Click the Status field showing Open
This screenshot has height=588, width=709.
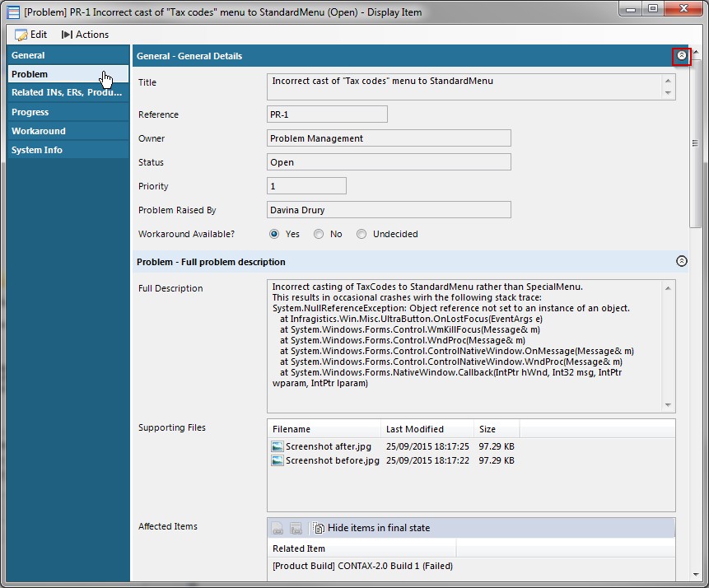click(x=389, y=162)
